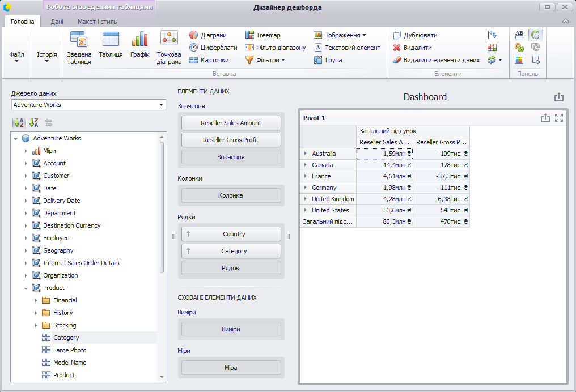Viewport: 576px width, 392px height.
Task: Click the Reseller Sales Amount value item
Action: 231,123
